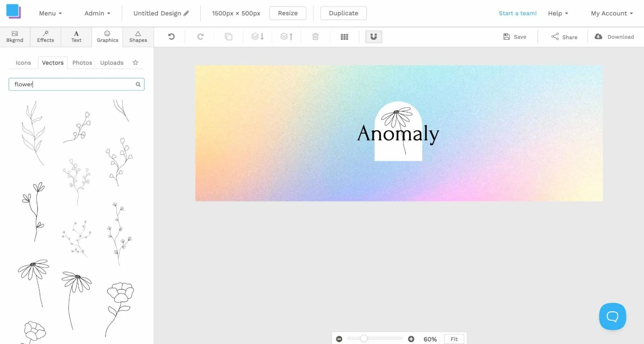Toggle the magnet snapping button
The image size is (644, 344).
point(373,37)
